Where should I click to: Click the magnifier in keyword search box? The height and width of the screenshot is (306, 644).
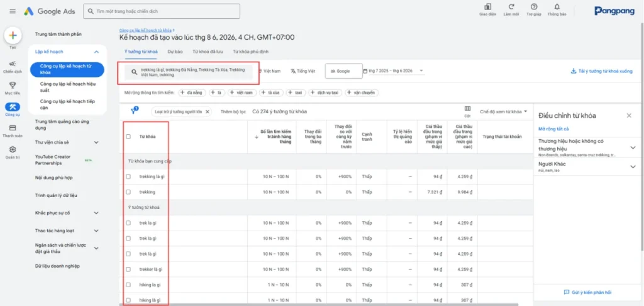[134, 72]
